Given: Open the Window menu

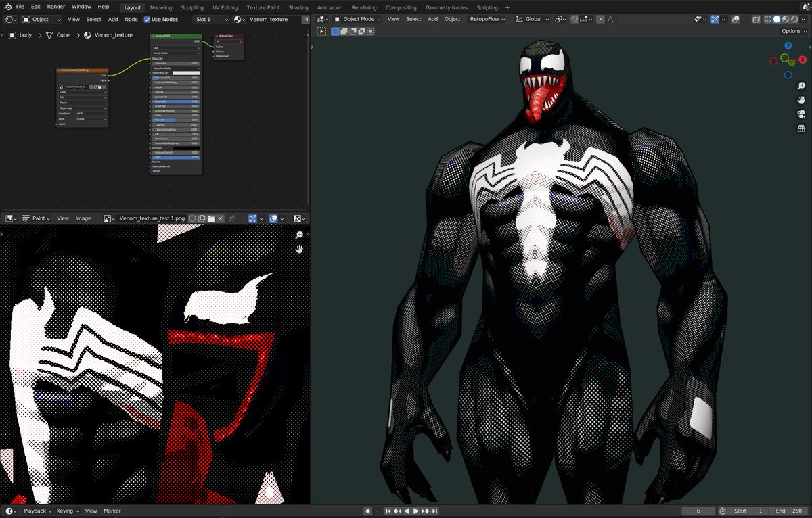Looking at the screenshot, I should [81, 7].
